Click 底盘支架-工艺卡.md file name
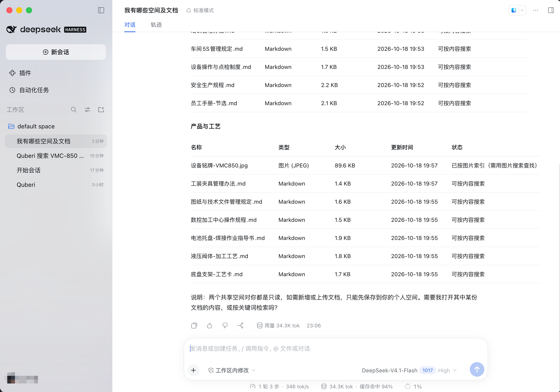The width and height of the screenshot is (560, 392). pyautogui.click(x=217, y=274)
